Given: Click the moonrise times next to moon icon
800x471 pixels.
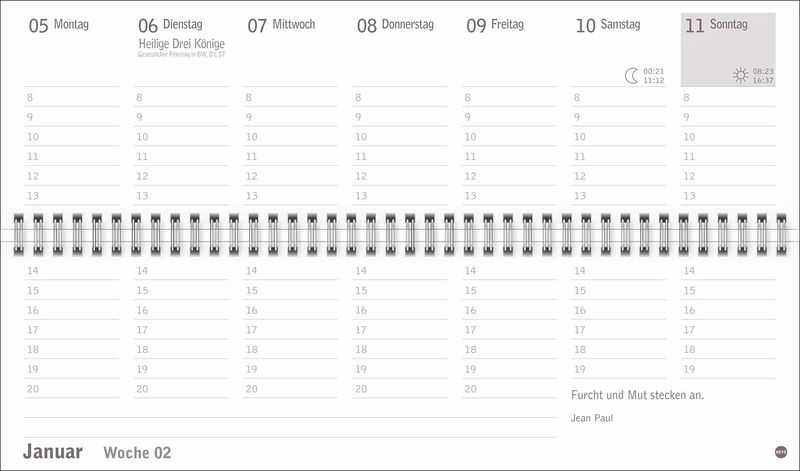Looking at the screenshot, I should (x=654, y=76).
